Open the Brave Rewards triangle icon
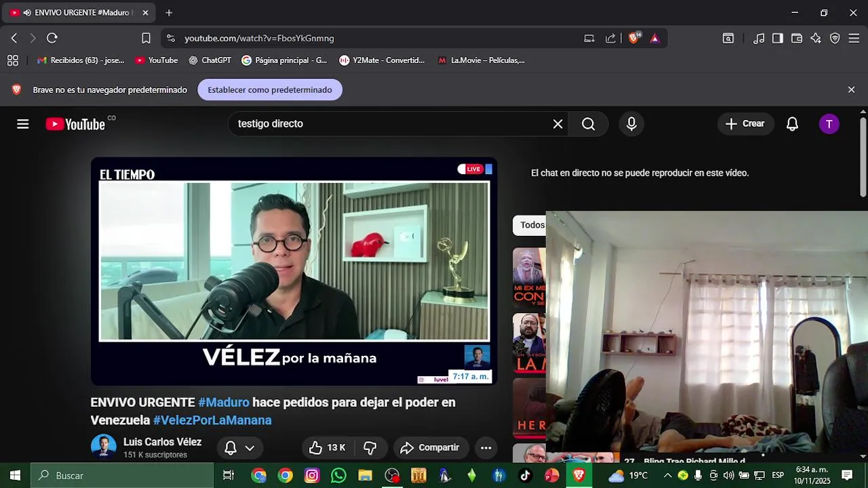Image resolution: width=868 pixels, height=488 pixels. tap(654, 39)
